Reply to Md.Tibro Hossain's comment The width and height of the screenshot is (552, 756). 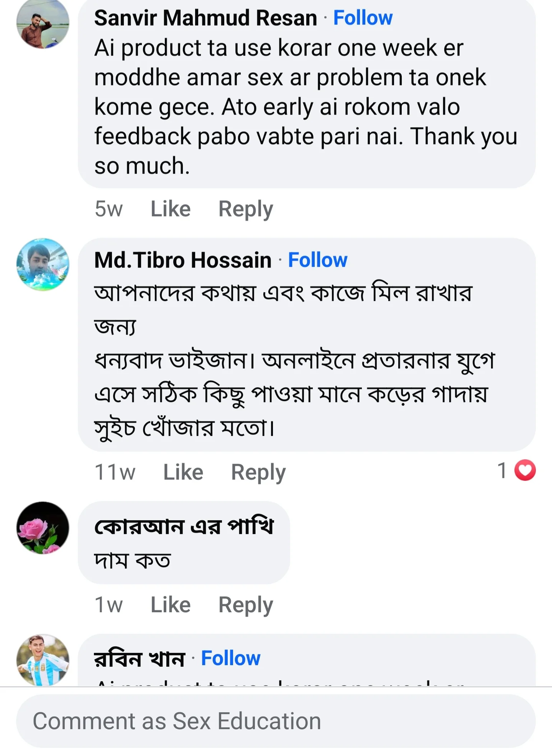[259, 472]
